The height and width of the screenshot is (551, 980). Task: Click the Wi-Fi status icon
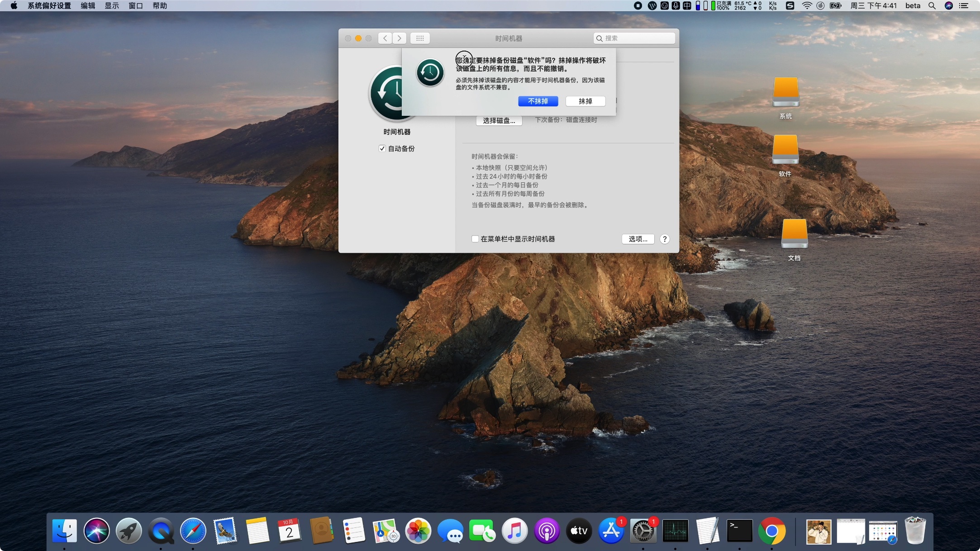pyautogui.click(x=807, y=5)
